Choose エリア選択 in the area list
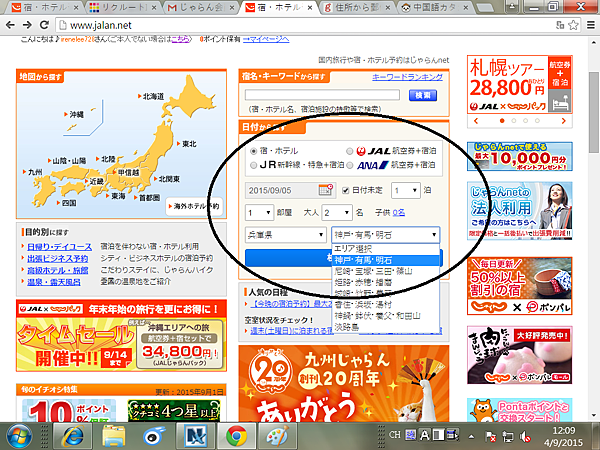This screenshot has height=450, width=600. coord(385,249)
